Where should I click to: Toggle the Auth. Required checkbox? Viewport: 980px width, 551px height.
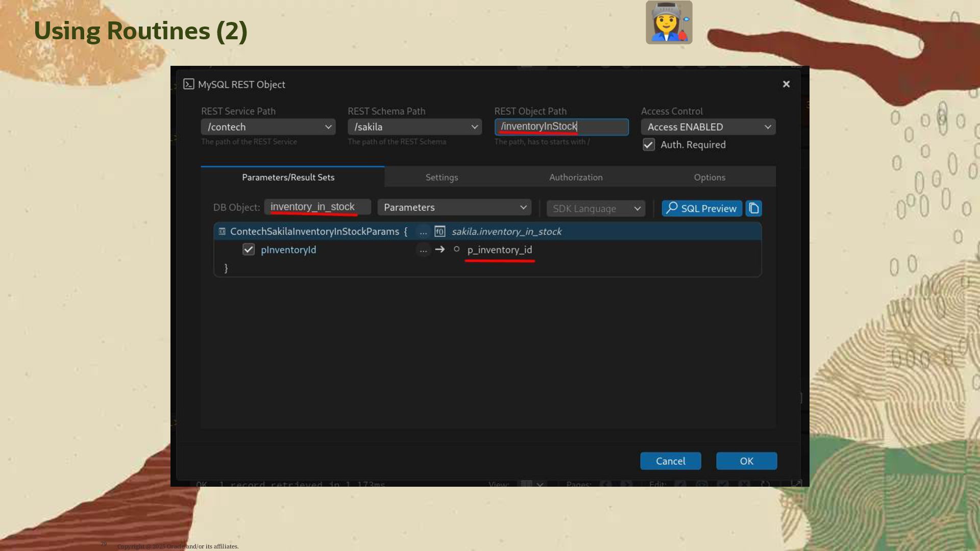coord(649,145)
